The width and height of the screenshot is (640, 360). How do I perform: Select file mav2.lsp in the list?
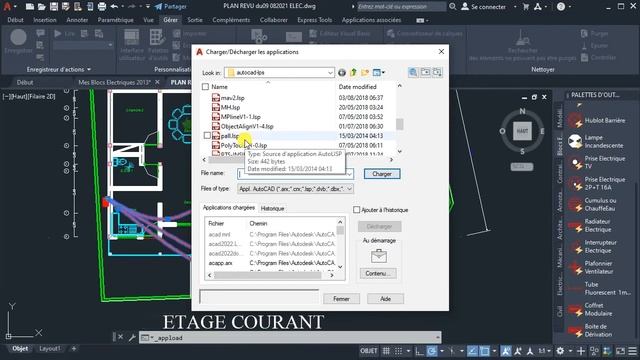click(232, 98)
